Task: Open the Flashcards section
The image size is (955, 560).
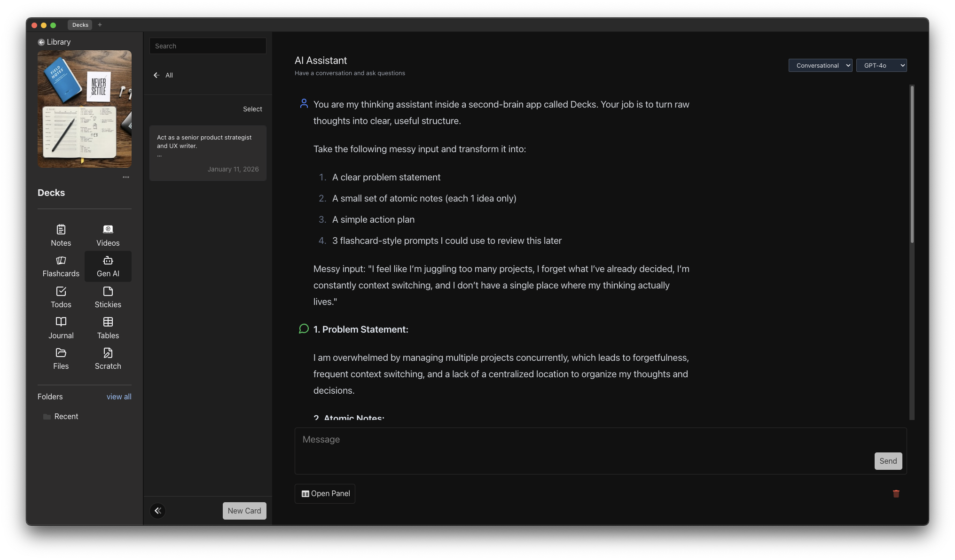Action: click(x=61, y=266)
